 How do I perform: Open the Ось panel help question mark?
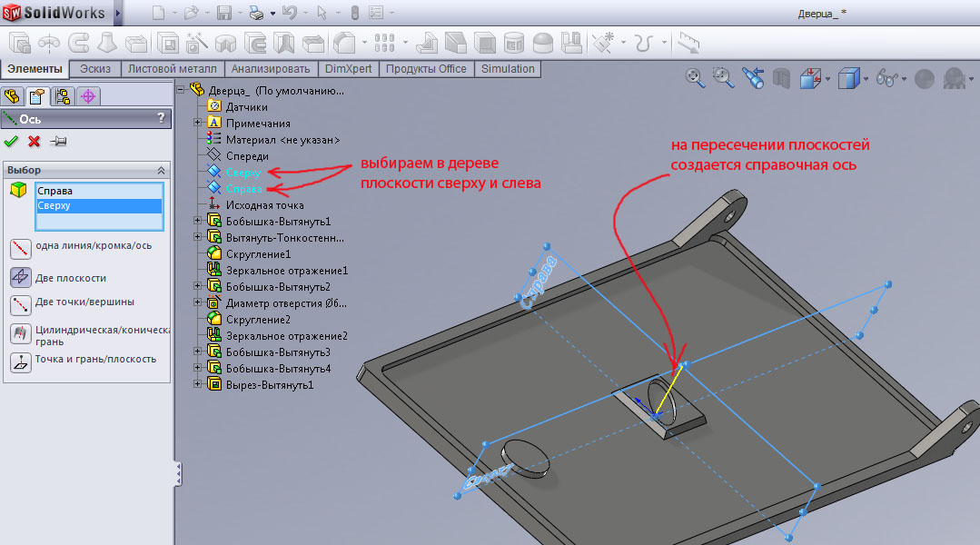click(161, 118)
